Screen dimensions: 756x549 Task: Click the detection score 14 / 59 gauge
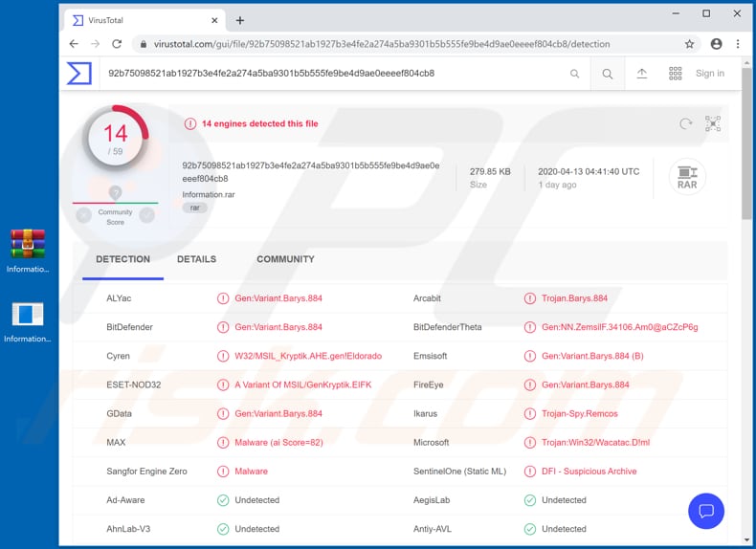115,138
